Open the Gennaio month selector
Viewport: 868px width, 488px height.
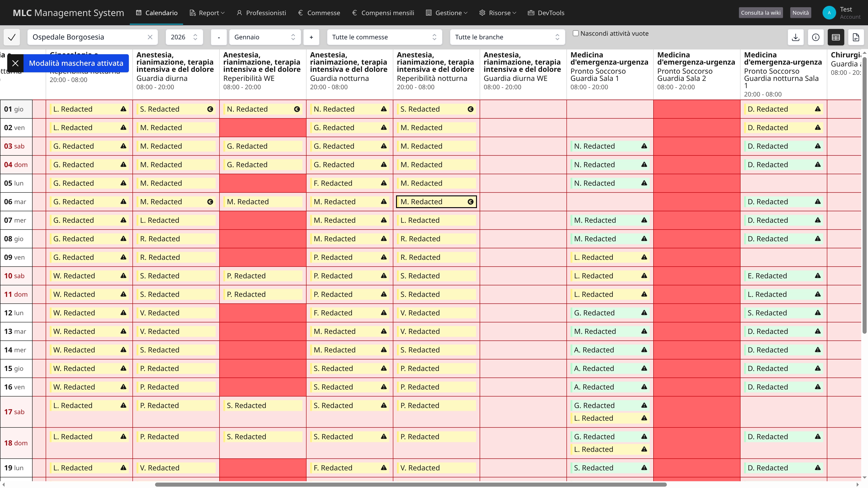pos(264,37)
